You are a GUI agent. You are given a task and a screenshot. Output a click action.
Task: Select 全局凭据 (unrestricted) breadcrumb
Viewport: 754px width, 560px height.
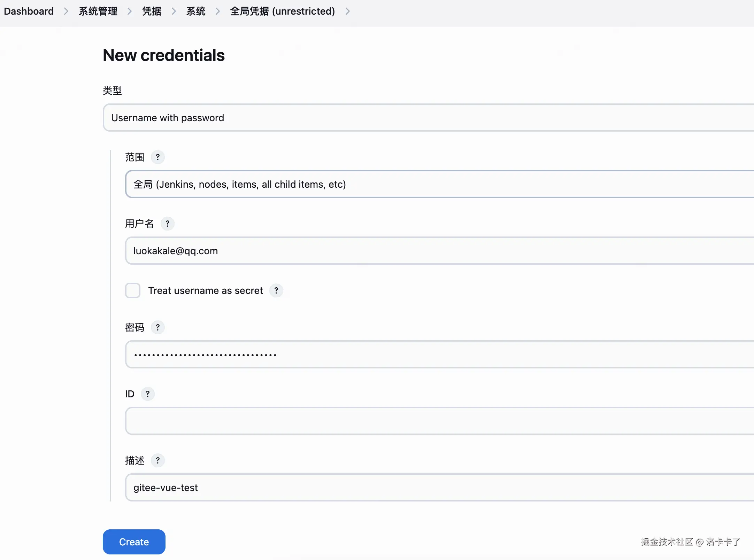pos(282,11)
